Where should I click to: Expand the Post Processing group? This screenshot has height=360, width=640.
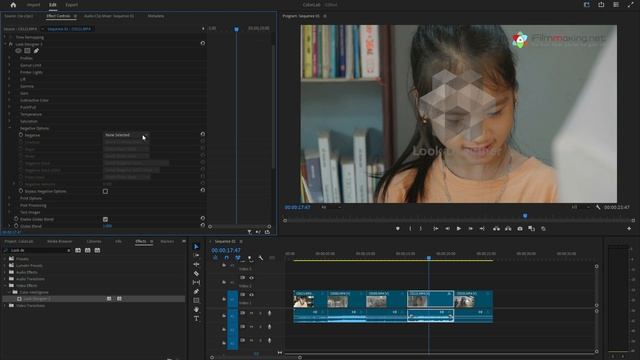click(x=10, y=205)
